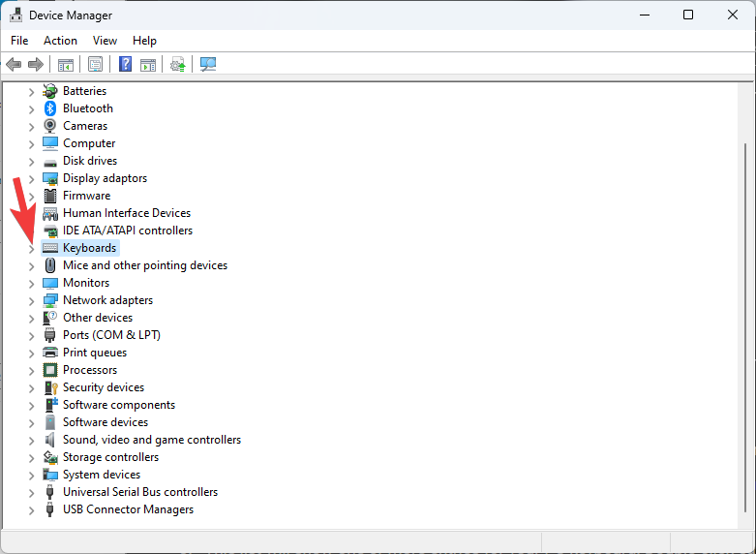Image resolution: width=756 pixels, height=554 pixels.
Task: Expand Sound, video and game controllers chevron
Action: (31, 441)
